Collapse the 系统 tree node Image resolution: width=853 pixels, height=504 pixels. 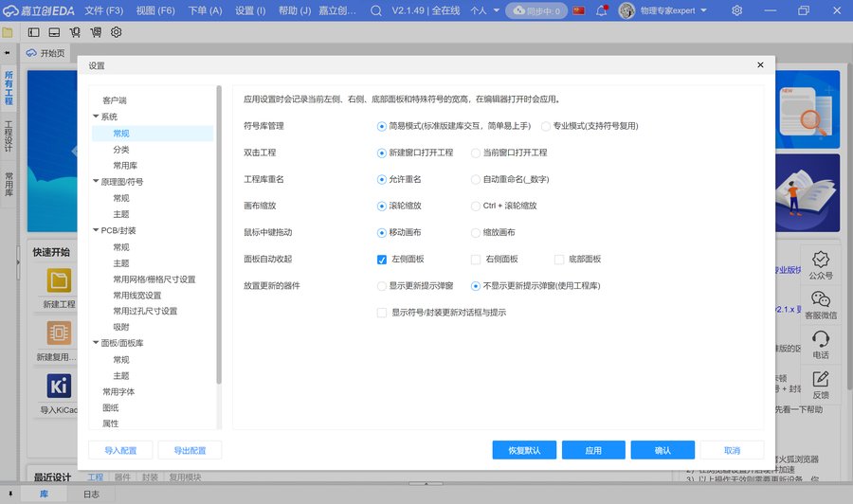coord(96,117)
